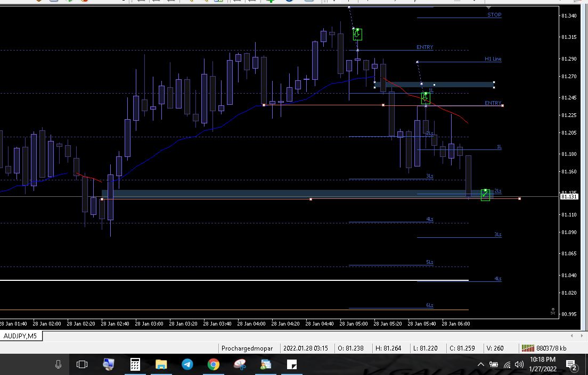The height and width of the screenshot is (375, 588).
Task: Click the green checkmark object near 81.131
Action: point(485,195)
